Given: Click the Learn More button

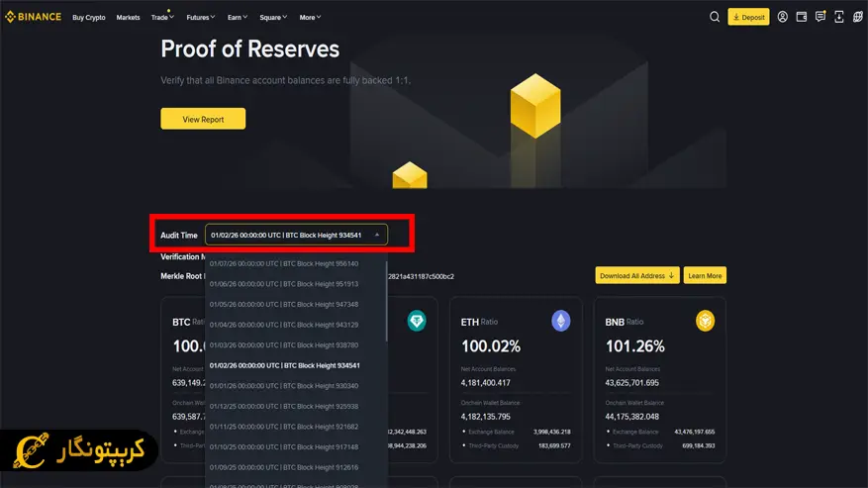Looking at the screenshot, I should tap(705, 275).
